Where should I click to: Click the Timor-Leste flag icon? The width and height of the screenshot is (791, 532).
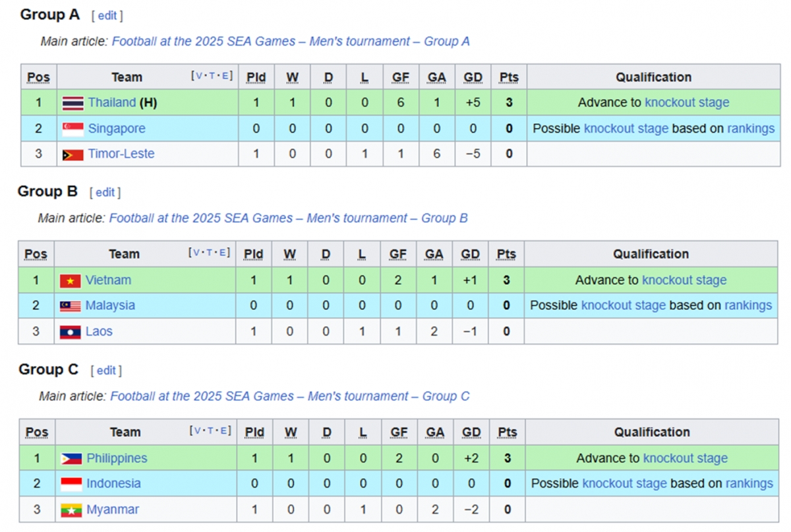coord(73,154)
